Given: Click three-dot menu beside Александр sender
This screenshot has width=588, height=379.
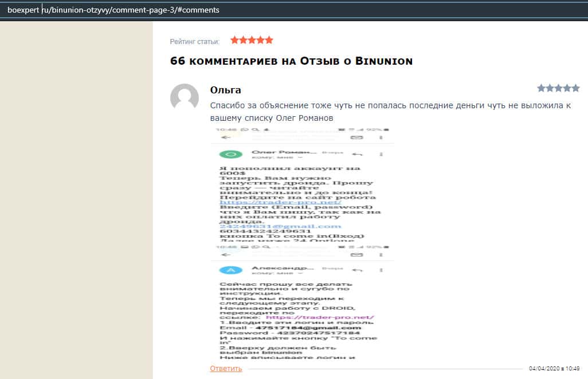Looking at the screenshot, I should click(381, 270).
